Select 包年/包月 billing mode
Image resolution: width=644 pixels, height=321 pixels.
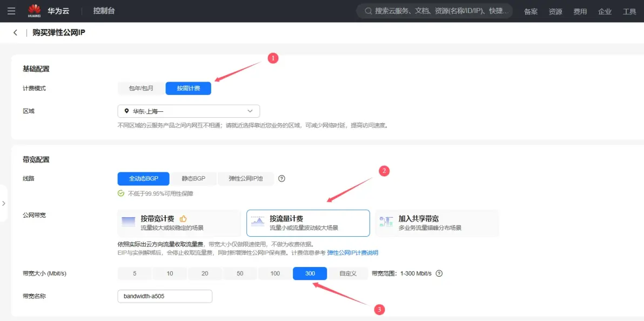pyautogui.click(x=141, y=88)
